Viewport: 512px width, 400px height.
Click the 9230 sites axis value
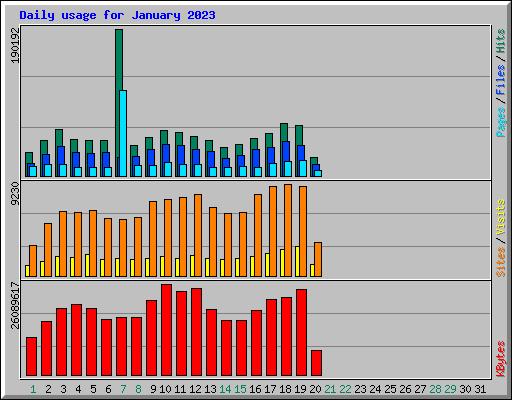(15, 194)
